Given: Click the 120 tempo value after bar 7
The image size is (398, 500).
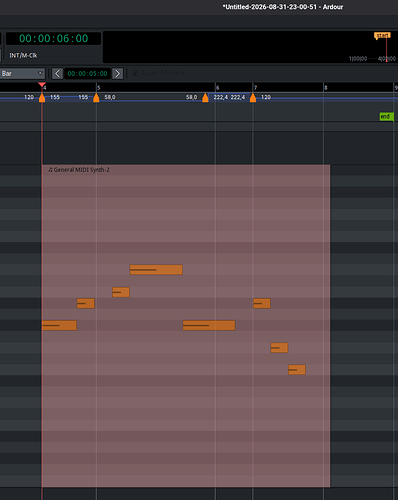Looking at the screenshot, I should pos(266,97).
